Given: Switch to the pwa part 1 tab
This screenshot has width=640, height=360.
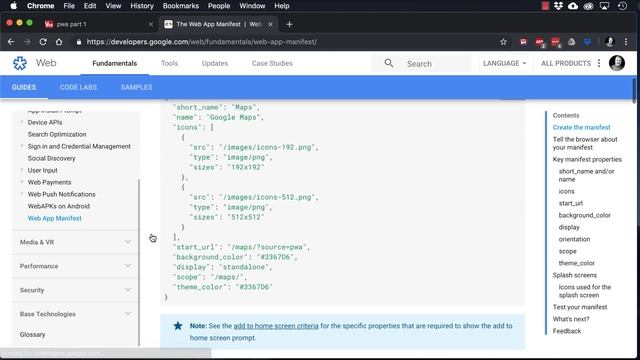Looking at the screenshot, I should click(x=98, y=24).
